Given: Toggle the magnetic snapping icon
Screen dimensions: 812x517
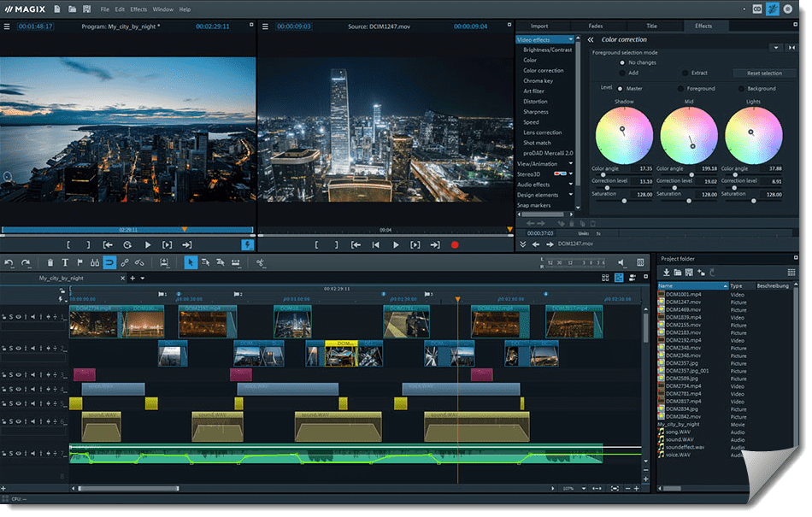Looking at the screenshot, I should tap(109, 263).
